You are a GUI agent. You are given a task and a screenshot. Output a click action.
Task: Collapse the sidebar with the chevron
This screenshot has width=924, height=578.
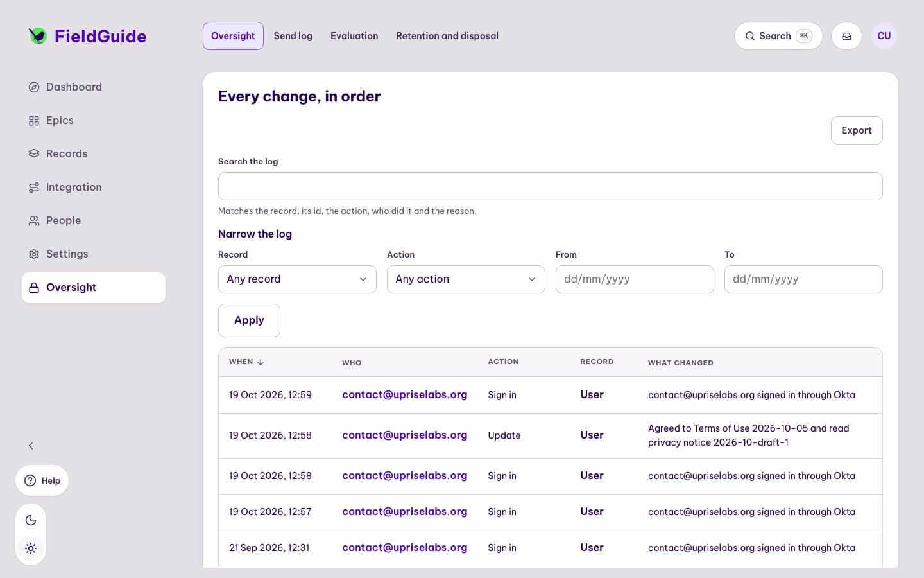coord(31,446)
